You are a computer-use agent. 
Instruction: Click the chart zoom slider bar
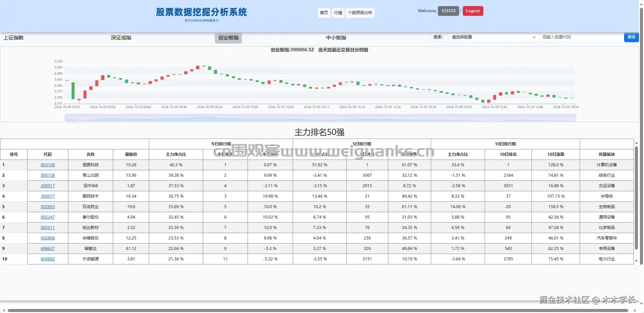tap(320, 118)
